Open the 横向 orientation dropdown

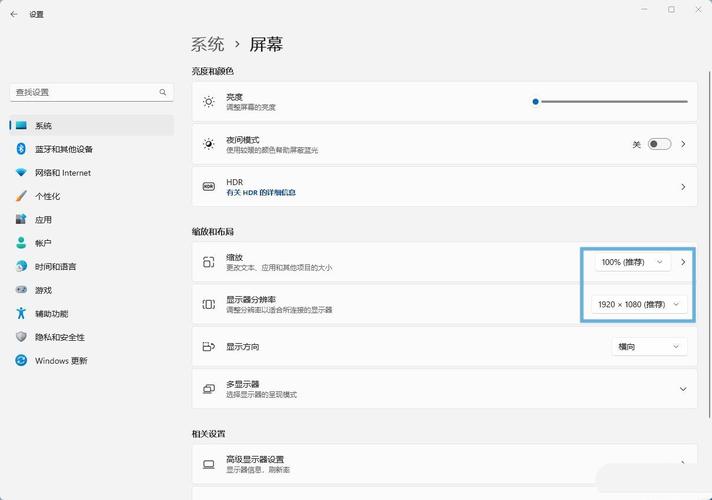[649, 347]
